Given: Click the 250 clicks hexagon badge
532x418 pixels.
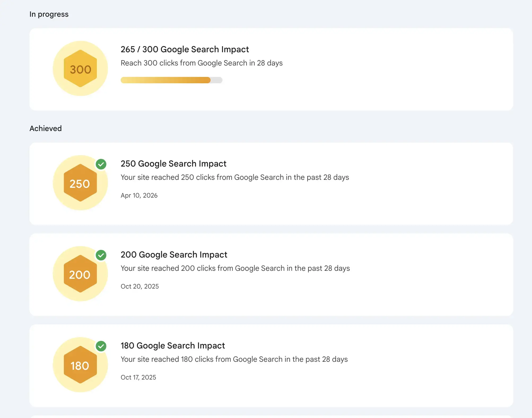Looking at the screenshot, I should [x=80, y=183].
